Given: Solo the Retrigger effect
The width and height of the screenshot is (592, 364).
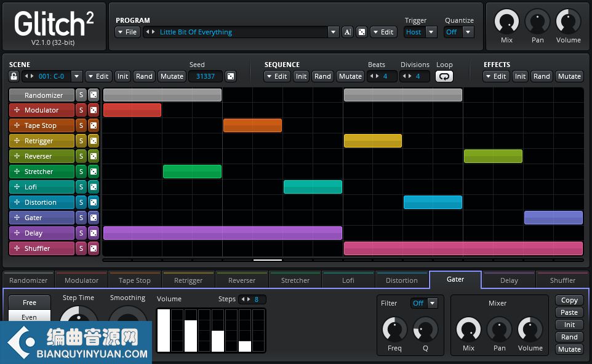Looking at the screenshot, I should point(81,141).
